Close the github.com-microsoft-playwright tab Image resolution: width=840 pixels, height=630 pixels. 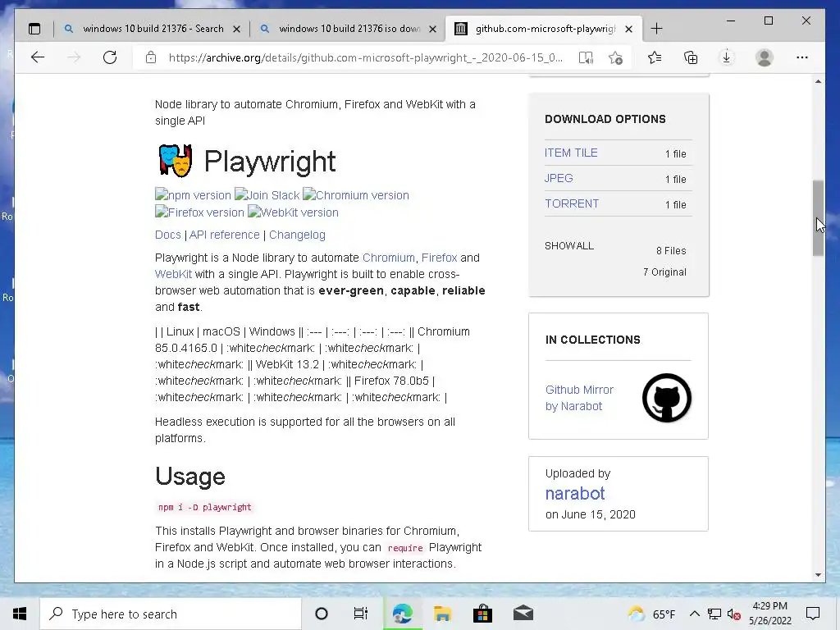tap(629, 29)
